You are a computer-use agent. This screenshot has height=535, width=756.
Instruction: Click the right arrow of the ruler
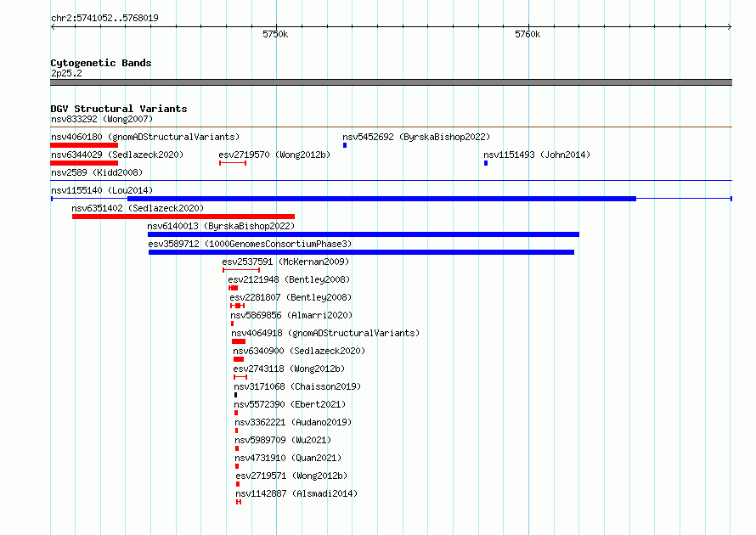click(730, 26)
